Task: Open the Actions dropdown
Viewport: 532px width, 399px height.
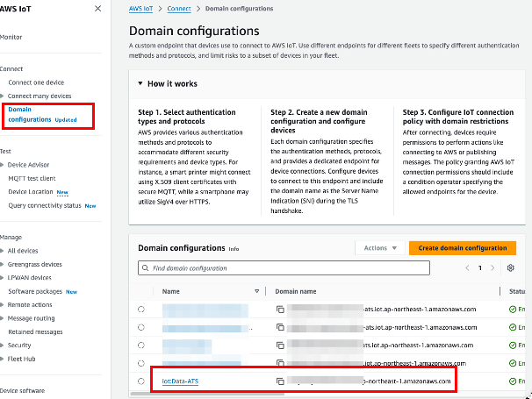Action: (x=378, y=248)
